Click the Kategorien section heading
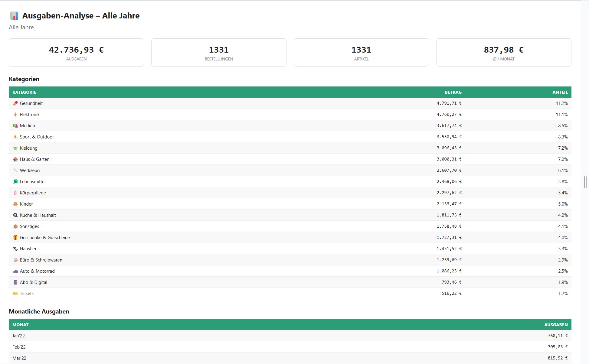 (x=24, y=79)
